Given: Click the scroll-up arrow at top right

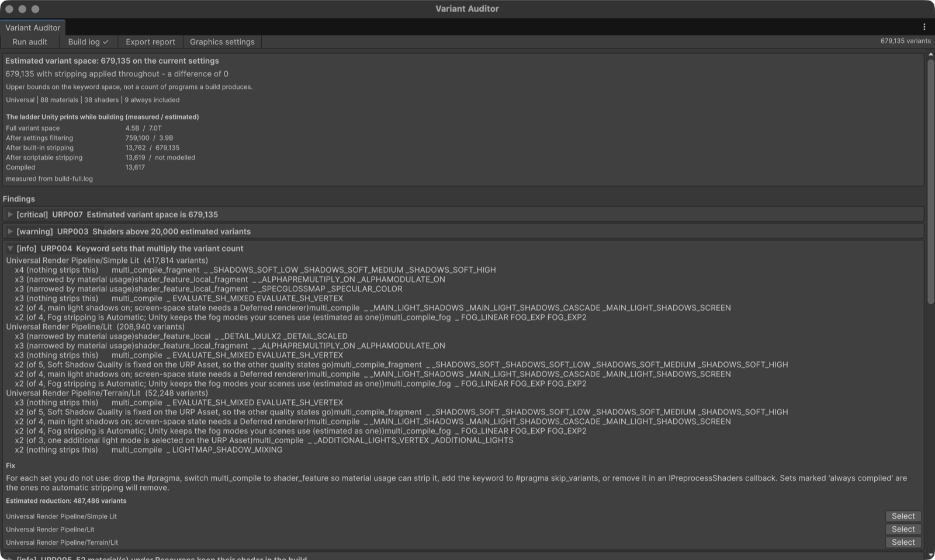Looking at the screenshot, I should click(x=930, y=55).
